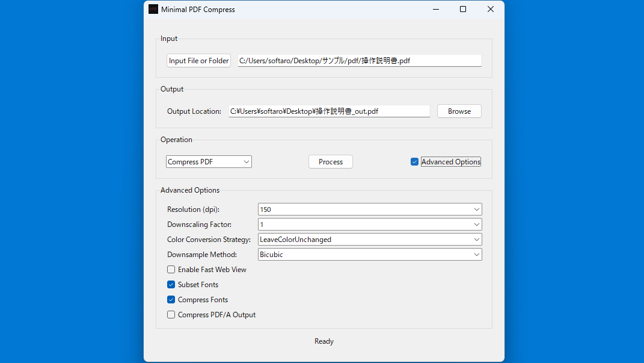Image resolution: width=644 pixels, height=363 pixels.
Task: Click the Ready status text
Action: (324, 341)
